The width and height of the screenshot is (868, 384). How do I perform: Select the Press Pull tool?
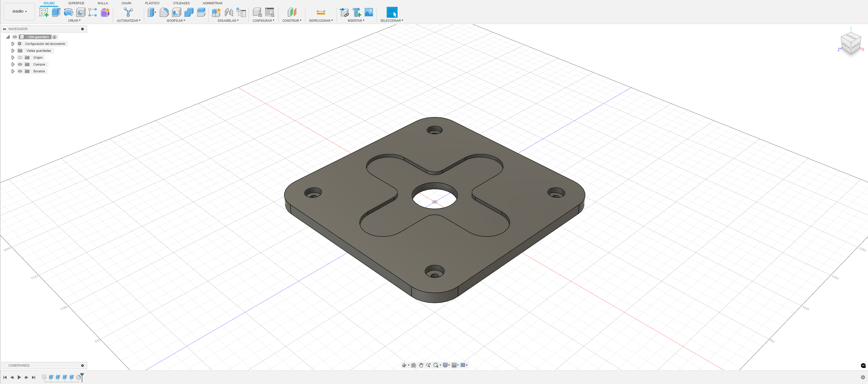152,13
